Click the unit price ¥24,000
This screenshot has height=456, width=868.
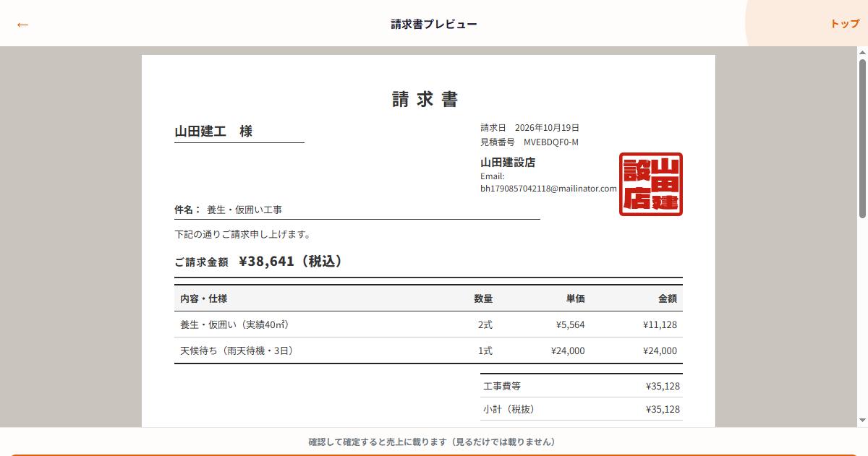[568, 350]
